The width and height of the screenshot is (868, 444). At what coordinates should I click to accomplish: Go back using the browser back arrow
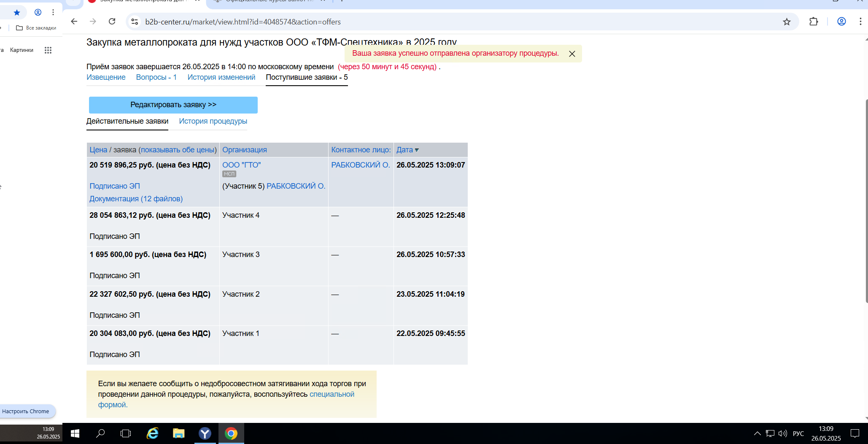[74, 22]
